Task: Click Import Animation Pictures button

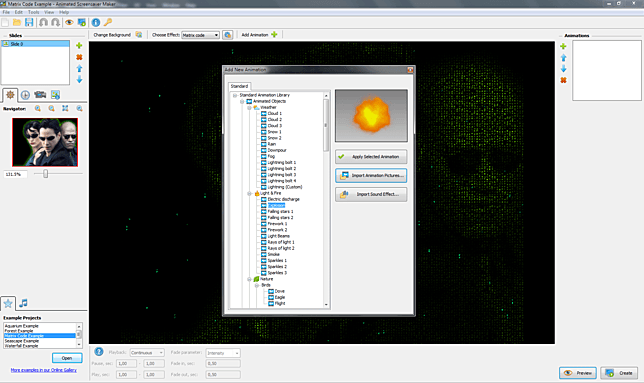Action: click(x=371, y=176)
